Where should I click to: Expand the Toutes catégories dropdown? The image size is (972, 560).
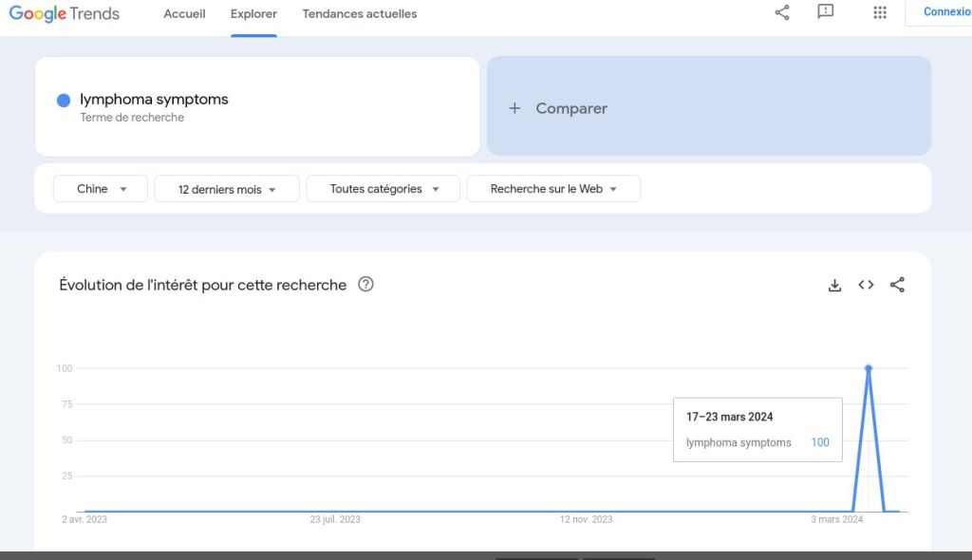click(x=383, y=189)
